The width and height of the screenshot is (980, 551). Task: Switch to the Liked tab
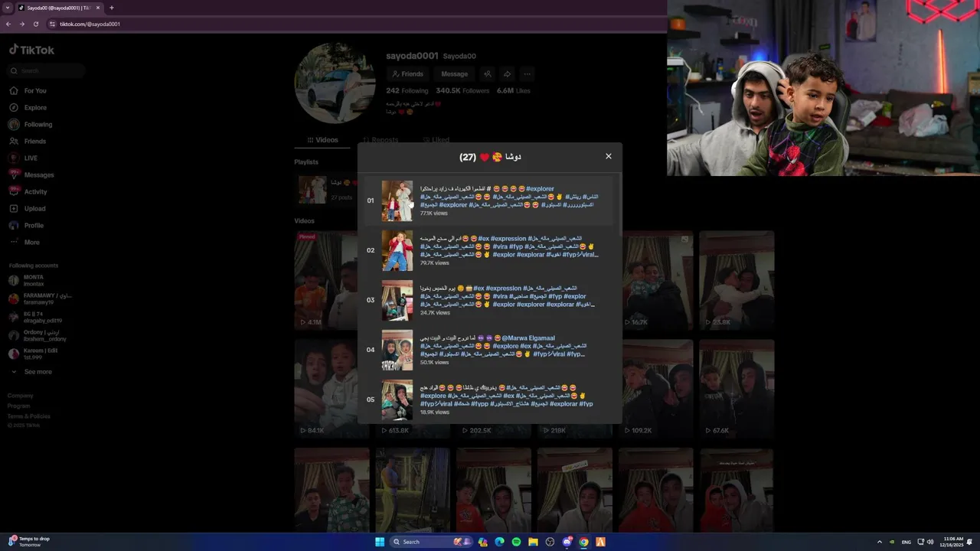click(x=436, y=140)
